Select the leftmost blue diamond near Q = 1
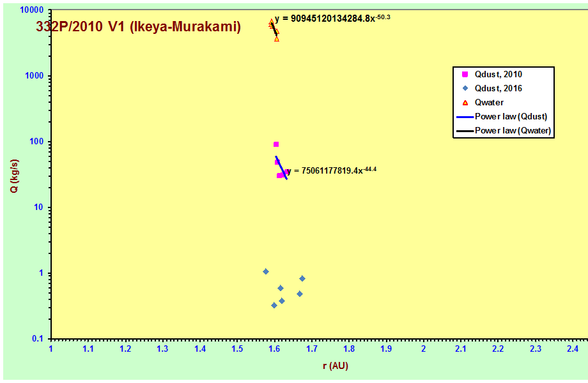588x383 pixels. 266,271
